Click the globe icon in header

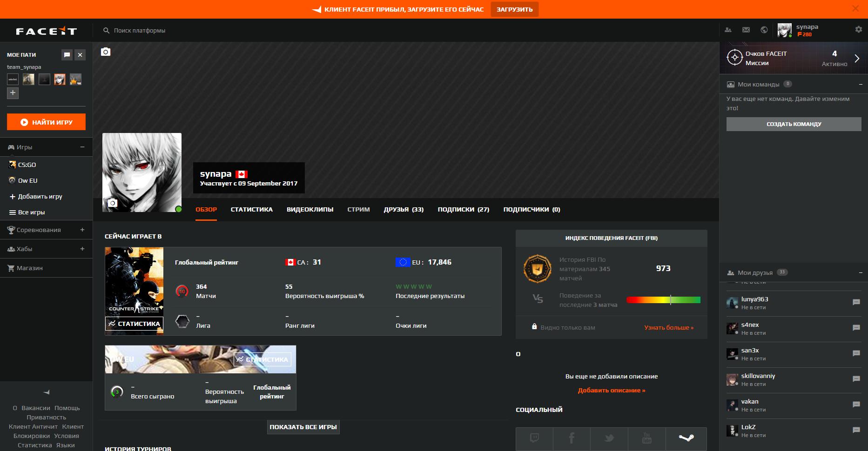pyautogui.click(x=764, y=30)
